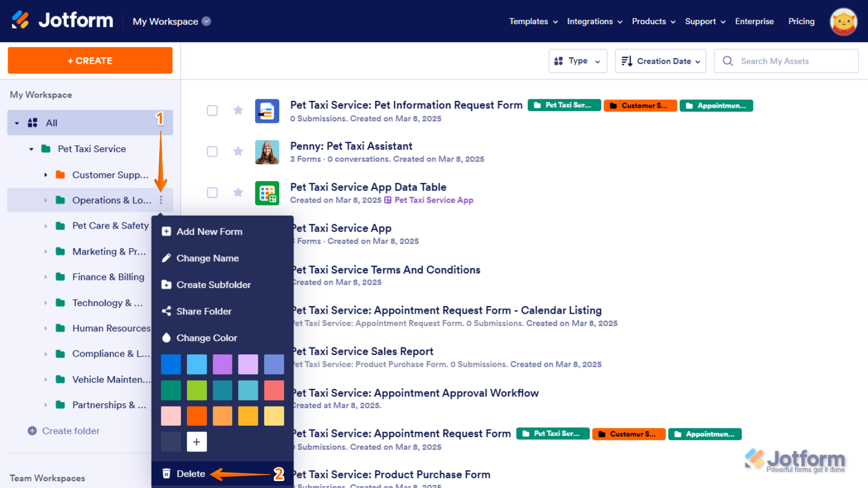Pick the bright blue color swatch
The height and width of the screenshot is (488, 868).
pyautogui.click(x=171, y=364)
